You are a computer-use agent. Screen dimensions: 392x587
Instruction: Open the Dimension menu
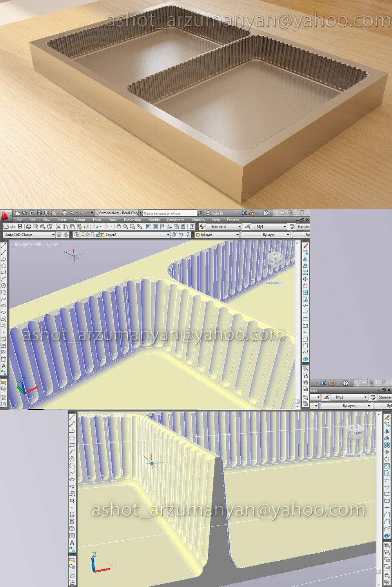132,220
